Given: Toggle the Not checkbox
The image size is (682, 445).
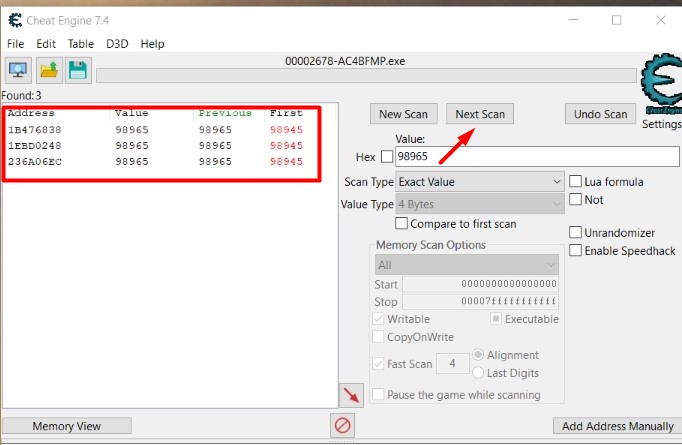Looking at the screenshot, I should pyautogui.click(x=575, y=199).
